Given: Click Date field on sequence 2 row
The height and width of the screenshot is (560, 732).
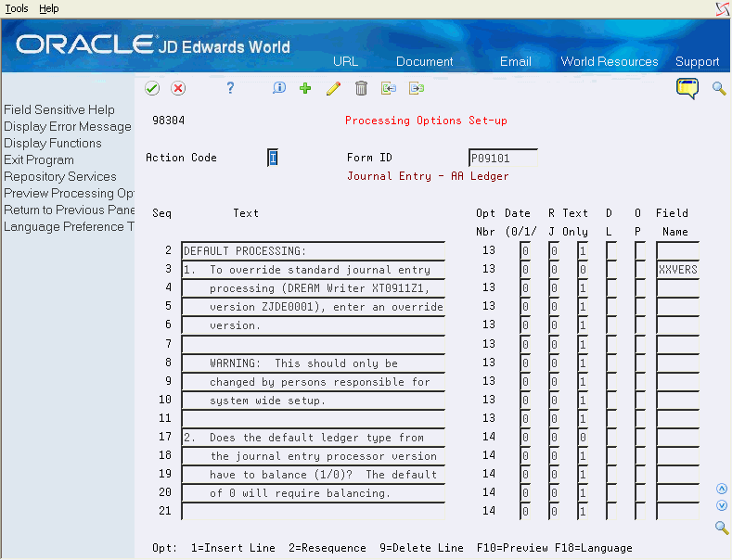Looking at the screenshot, I should point(525,250).
